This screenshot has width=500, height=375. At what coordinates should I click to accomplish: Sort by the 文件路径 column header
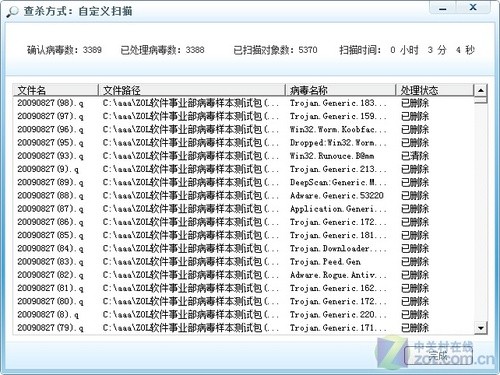192,90
